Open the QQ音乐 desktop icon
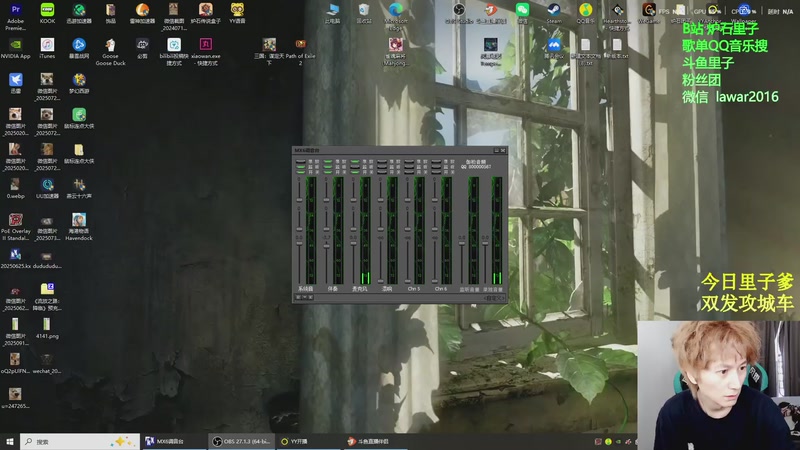The image size is (800, 450). (585, 13)
